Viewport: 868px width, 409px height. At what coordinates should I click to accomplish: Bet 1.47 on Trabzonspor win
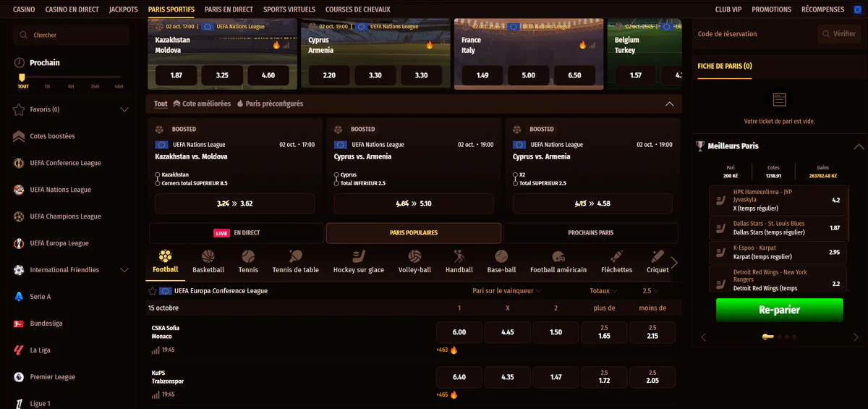(x=556, y=377)
